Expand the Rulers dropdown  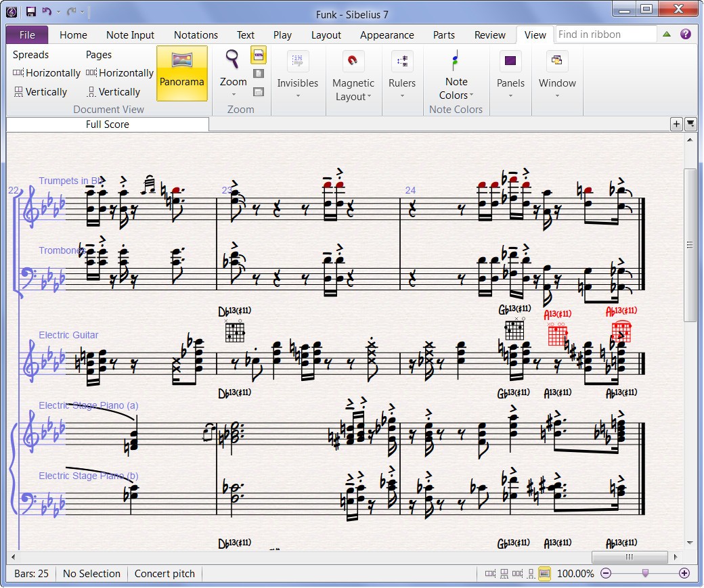[x=402, y=95]
